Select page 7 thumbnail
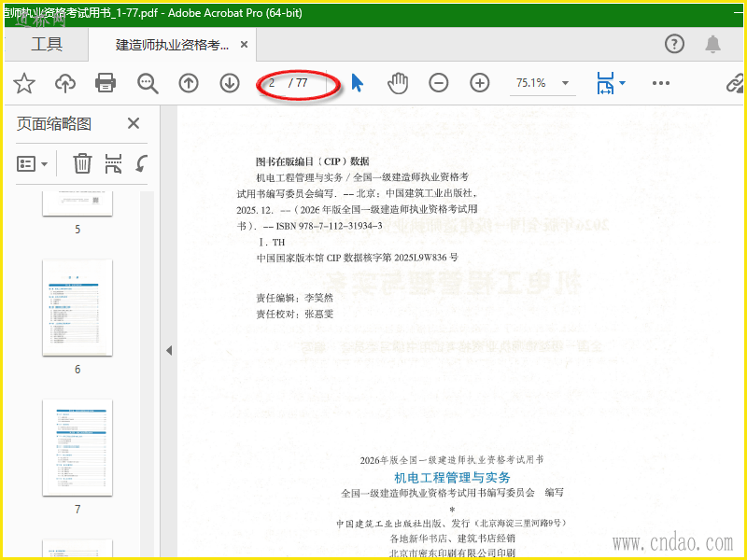The height and width of the screenshot is (560, 747). click(78, 448)
